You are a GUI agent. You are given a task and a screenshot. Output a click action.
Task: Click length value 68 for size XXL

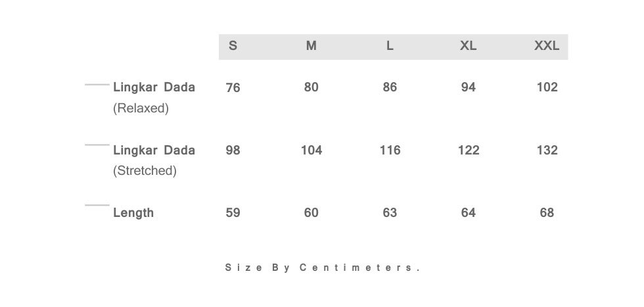547,213
